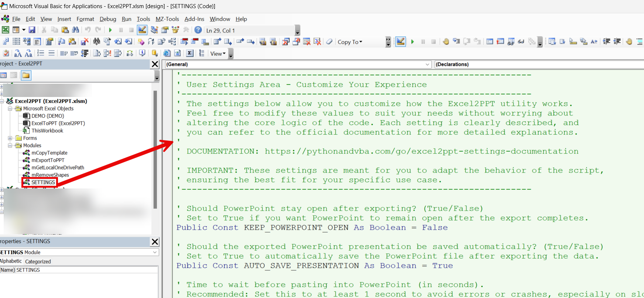Expand the Forms folder node
This screenshot has width=644, height=298.
(x=10, y=138)
